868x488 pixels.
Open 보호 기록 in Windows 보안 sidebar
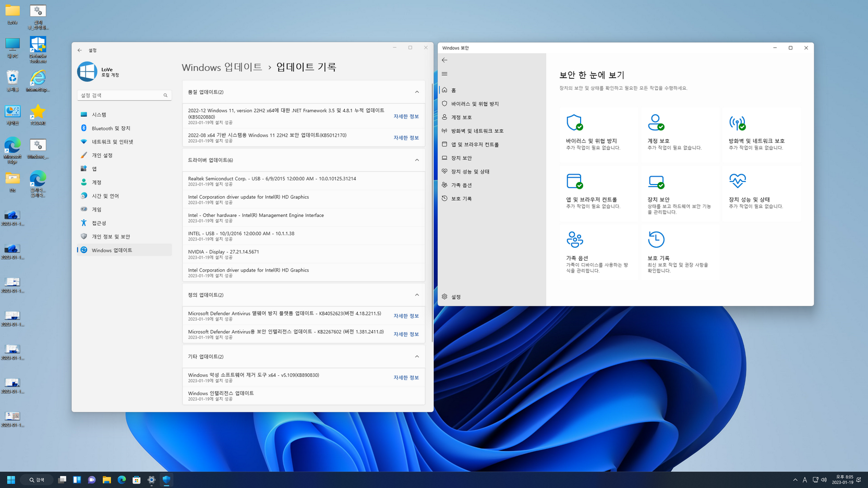coord(492,199)
